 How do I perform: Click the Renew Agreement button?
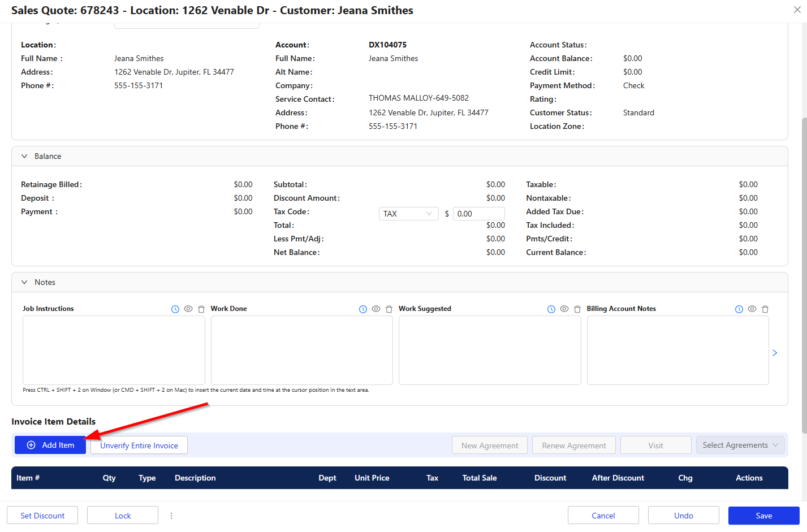pyautogui.click(x=574, y=445)
